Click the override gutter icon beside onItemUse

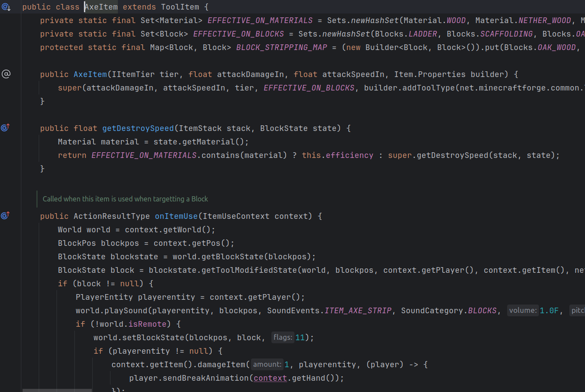[5, 216]
